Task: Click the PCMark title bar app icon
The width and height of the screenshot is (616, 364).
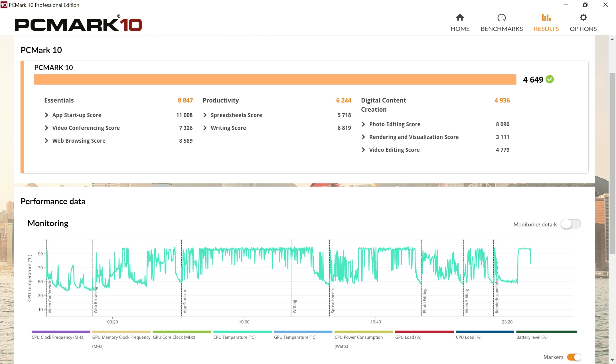Action: tap(4, 5)
